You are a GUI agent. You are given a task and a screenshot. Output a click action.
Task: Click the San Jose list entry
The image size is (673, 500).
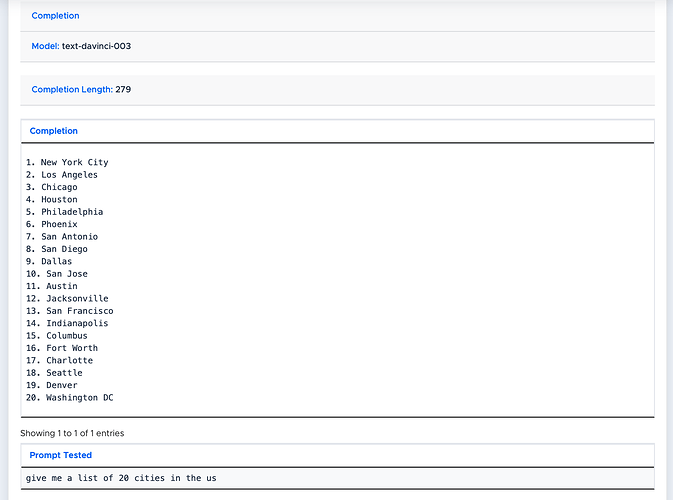[57, 273]
